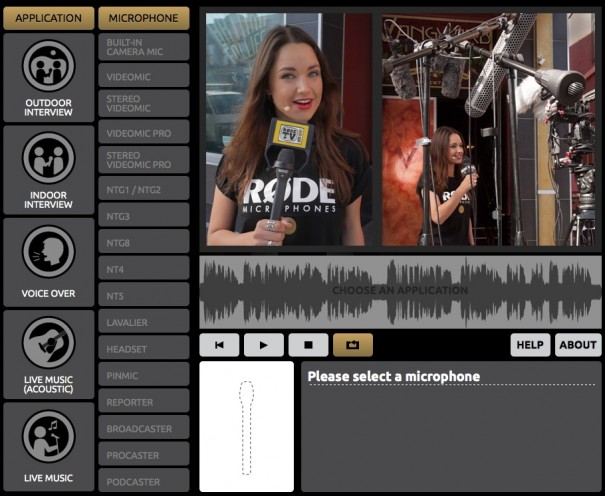Select the Voice Over application icon
605x496 pixels.
49,262
